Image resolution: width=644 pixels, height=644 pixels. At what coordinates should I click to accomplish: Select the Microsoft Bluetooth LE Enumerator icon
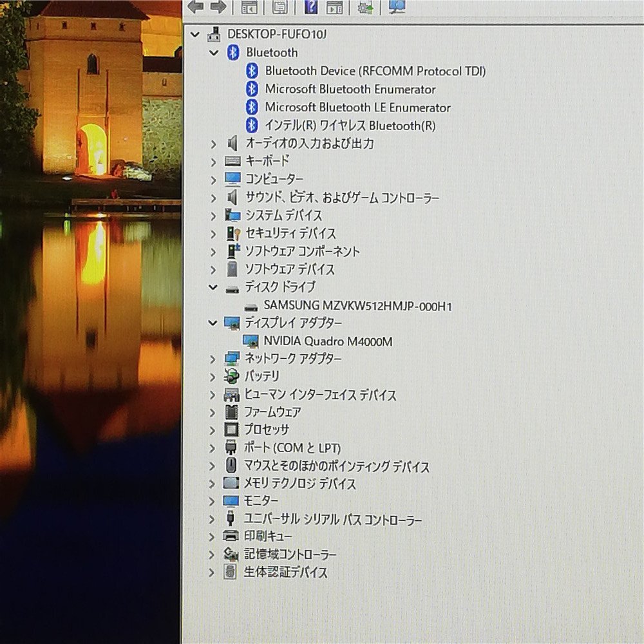click(x=252, y=107)
